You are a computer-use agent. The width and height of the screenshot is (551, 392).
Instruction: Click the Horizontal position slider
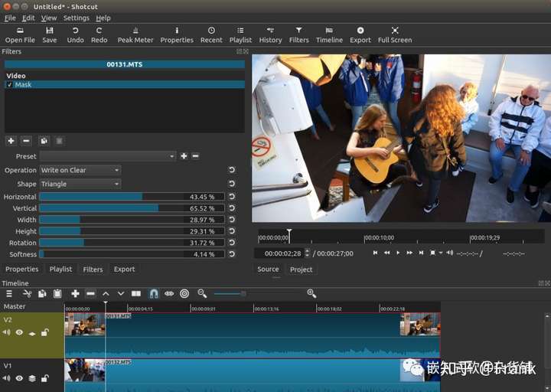click(x=132, y=197)
